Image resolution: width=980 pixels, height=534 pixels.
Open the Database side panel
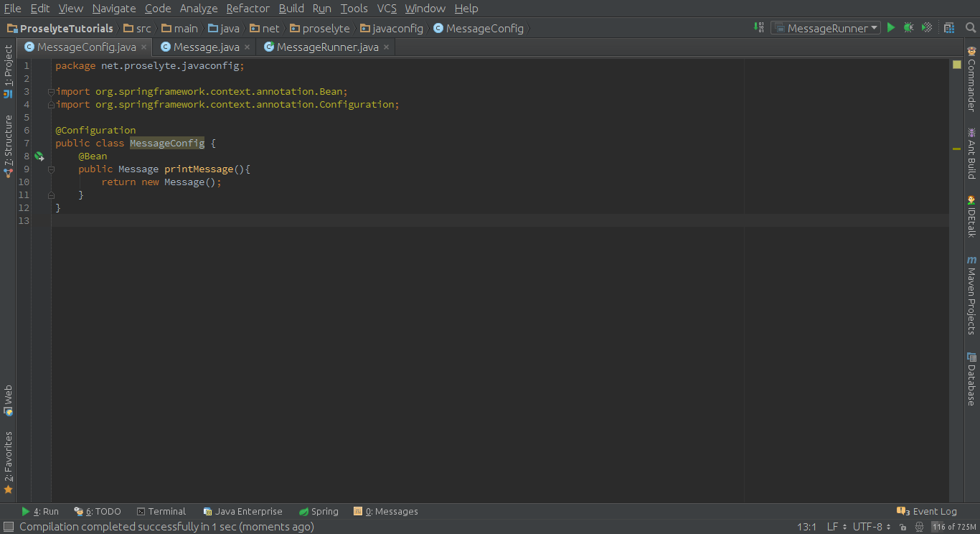point(971,379)
